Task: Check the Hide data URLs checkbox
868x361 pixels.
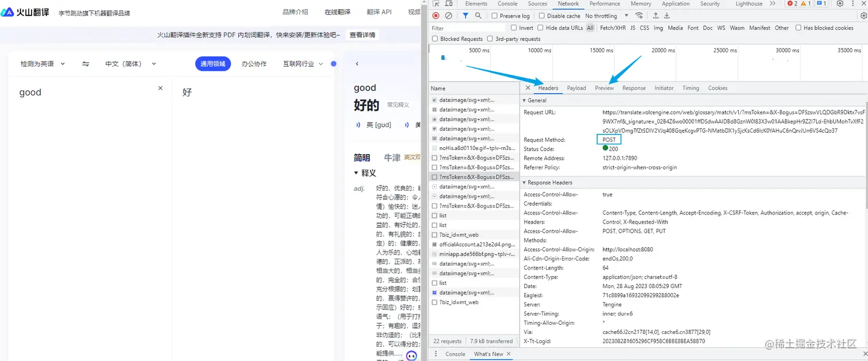Action: pyautogui.click(x=541, y=28)
